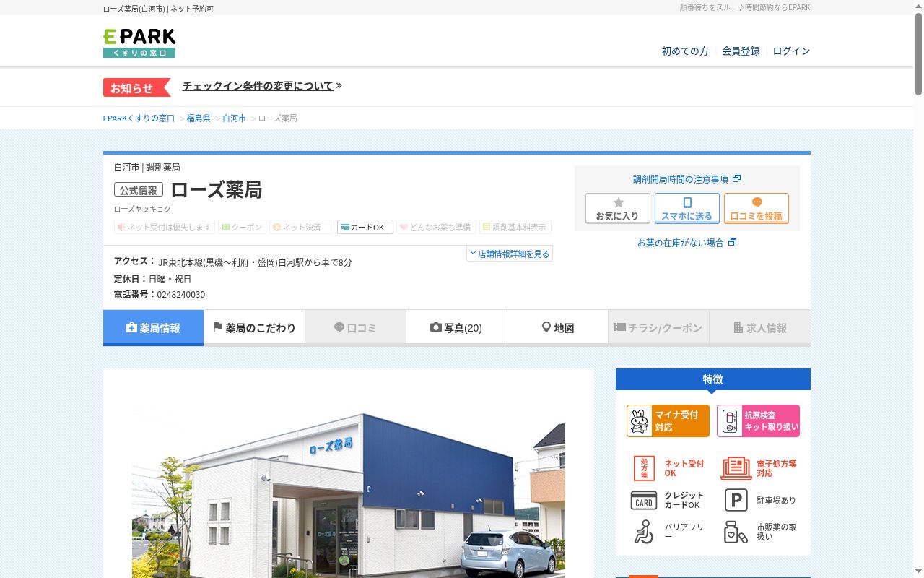Click the red お知らせ label

pos(136,87)
